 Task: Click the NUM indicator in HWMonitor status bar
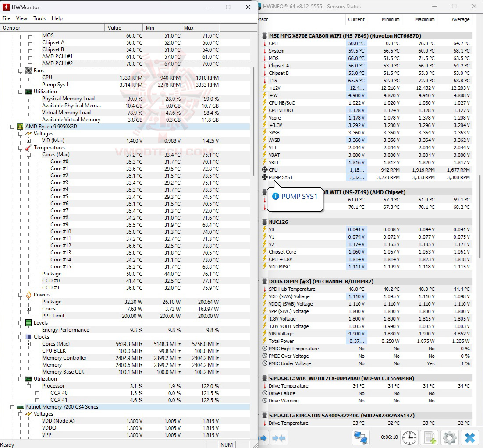coord(227,444)
